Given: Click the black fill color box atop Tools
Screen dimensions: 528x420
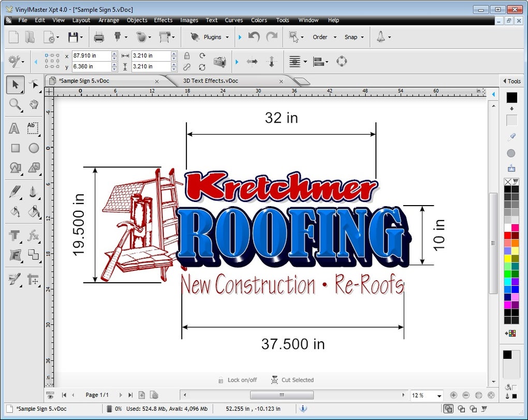Looking at the screenshot, I should [x=512, y=97].
